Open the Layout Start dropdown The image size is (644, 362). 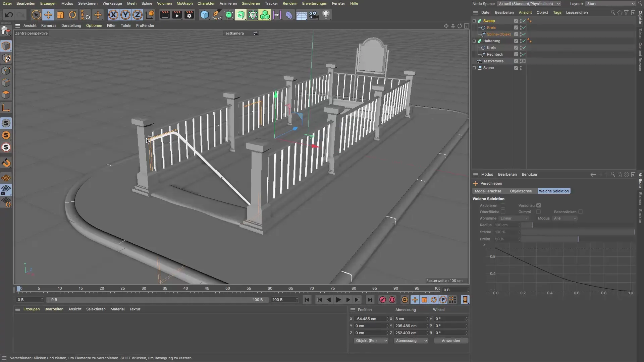(610, 4)
